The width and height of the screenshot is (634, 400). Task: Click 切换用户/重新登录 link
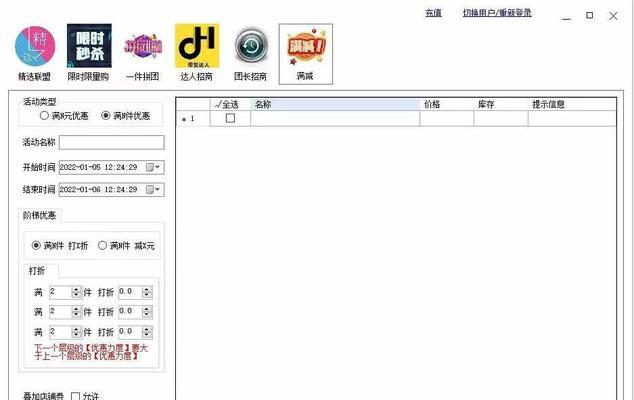tap(497, 13)
